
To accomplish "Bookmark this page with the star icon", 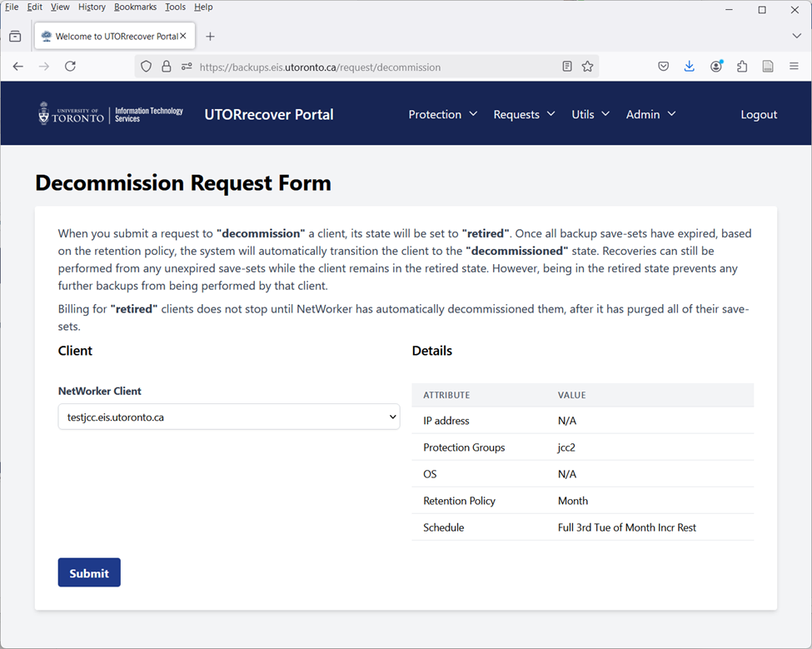I will click(x=587, y=67).
